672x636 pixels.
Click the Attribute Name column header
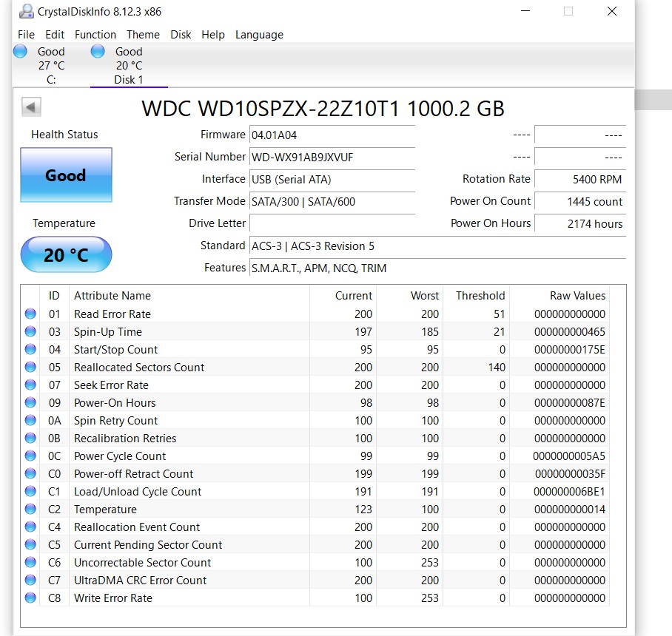[x=112, y=296]
